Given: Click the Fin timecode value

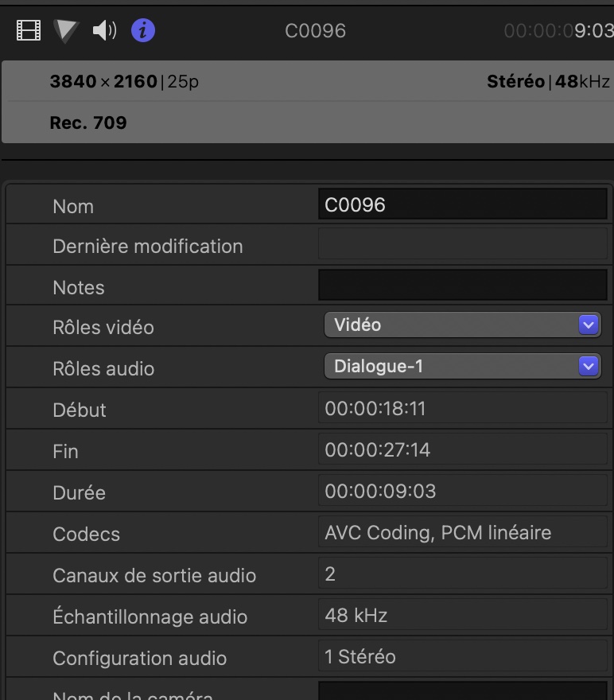Looking at the screenshot, I should pos(462,450).
